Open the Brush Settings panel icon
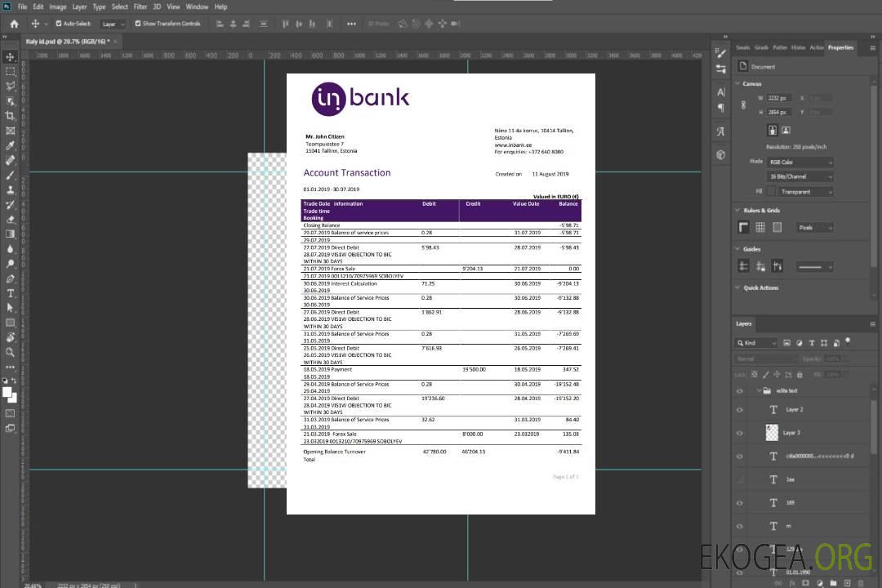 721,53
